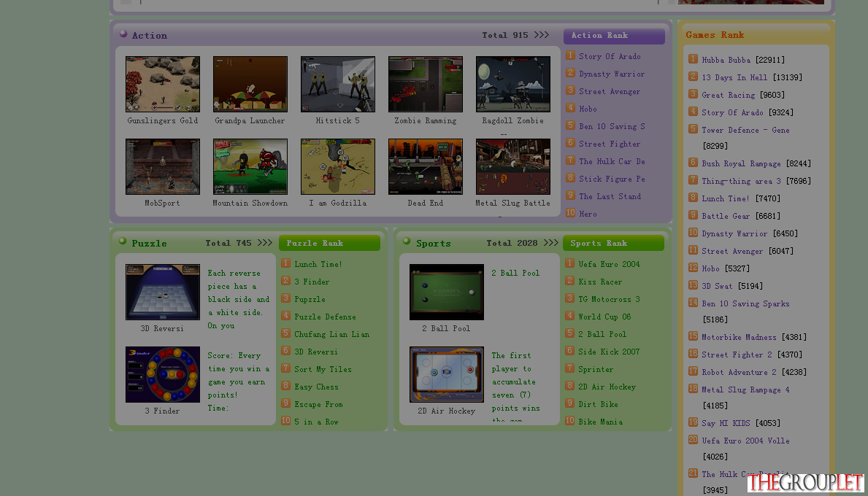The height and width of the screenshot is (496, 868).
Task: Open the Gunslingers Gold game thumbnail
Action: [x=163, y=84]
